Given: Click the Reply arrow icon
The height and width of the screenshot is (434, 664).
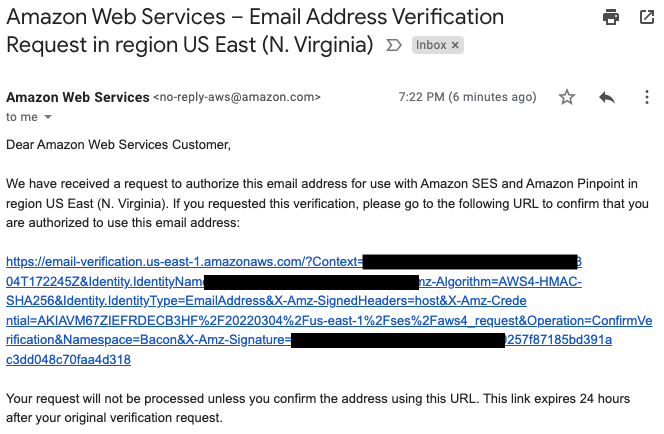Looking at the screenshot, I should [606, 97].
